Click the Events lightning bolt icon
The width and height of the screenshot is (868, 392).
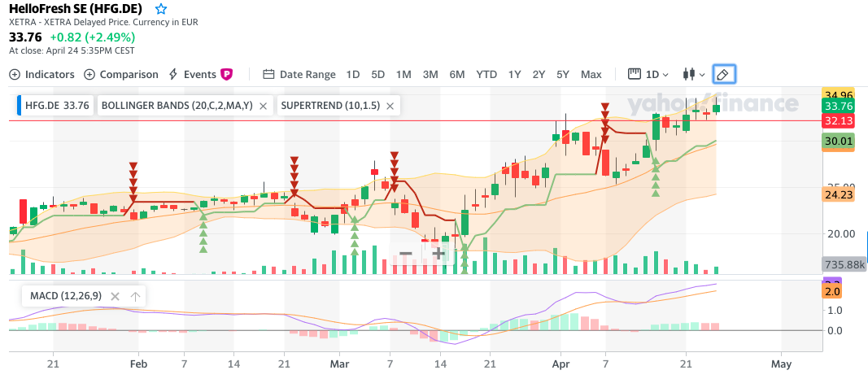(172, 74)
